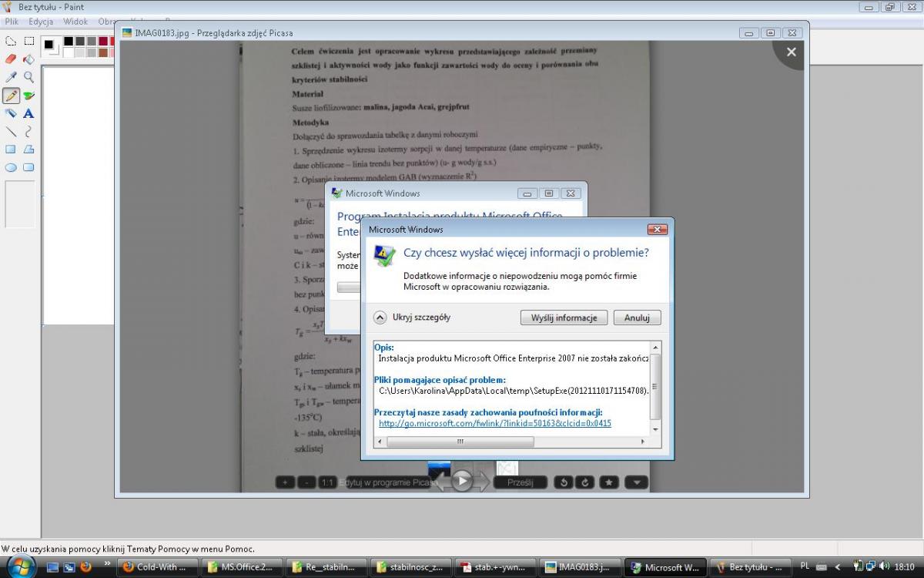Choose the Polygon shape tool in Paint

tap(28, 149)
